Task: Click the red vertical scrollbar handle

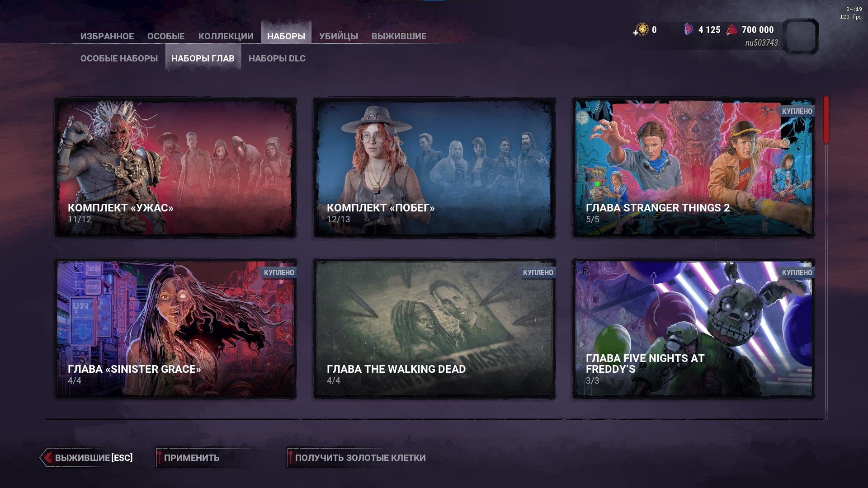Action: [x=826, y=120]
